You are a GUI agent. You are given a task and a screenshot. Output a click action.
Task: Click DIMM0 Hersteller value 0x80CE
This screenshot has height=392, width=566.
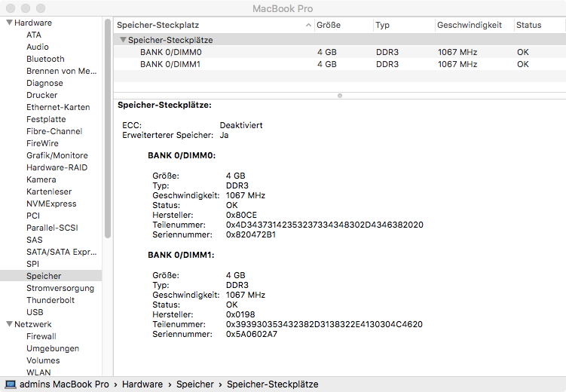pyautogui.click(x=241, y=215)
